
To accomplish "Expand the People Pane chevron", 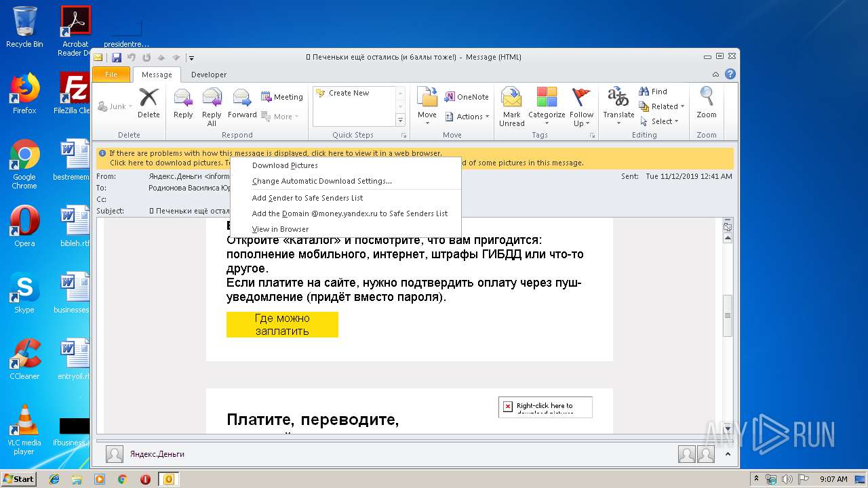I will (x=727, y=454).
